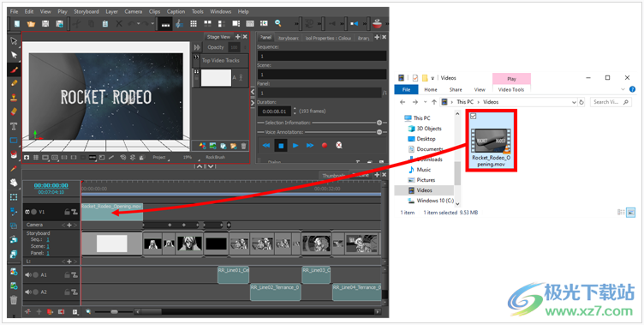The height and width of the screenshot is (325, 644).
Task: Select the Stamp tool
Action: [x=14, y=98]
